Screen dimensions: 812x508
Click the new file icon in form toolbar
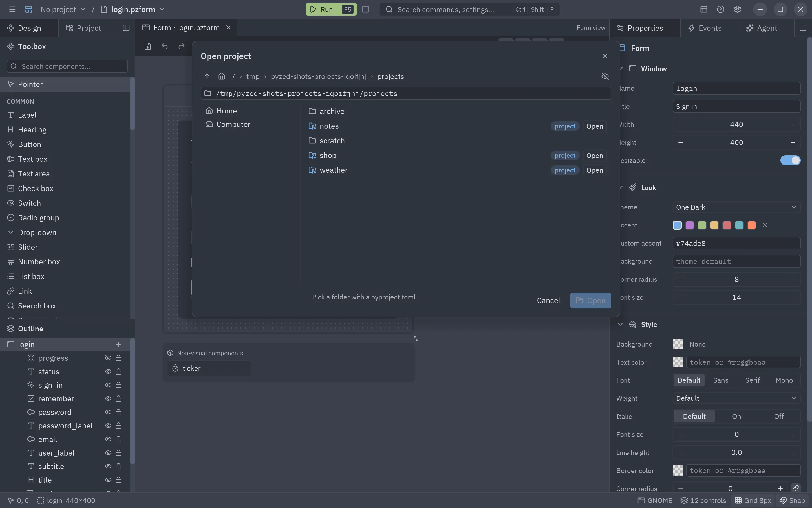click(x=148, y=46)
